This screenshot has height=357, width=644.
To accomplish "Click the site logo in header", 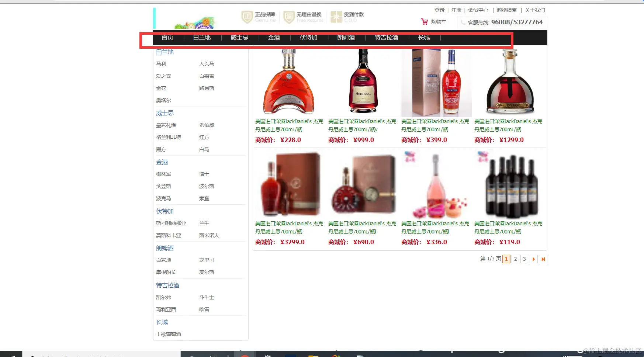I will (x=184, y=18).
